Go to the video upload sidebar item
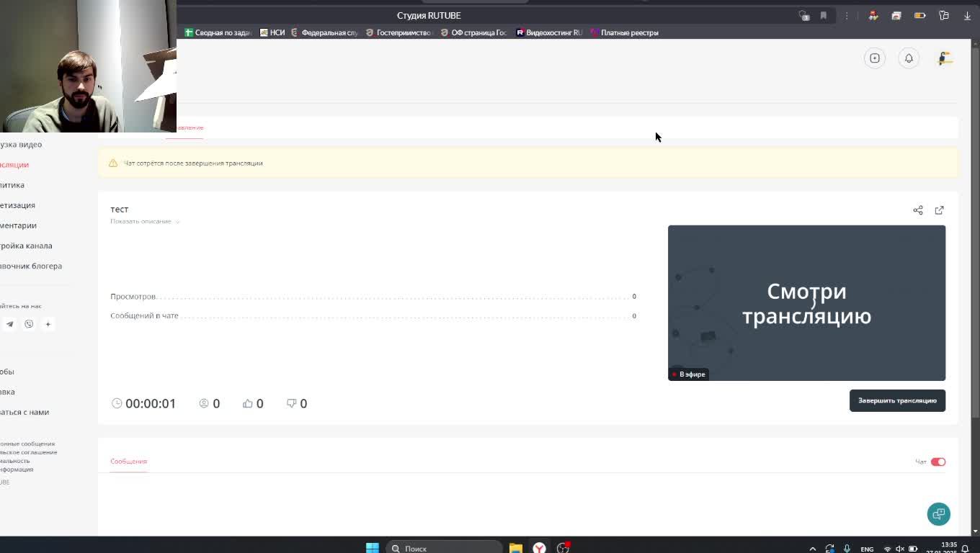The height and width of the screenshot is (553, 980). pyautogui.click(x=21, y=145)
